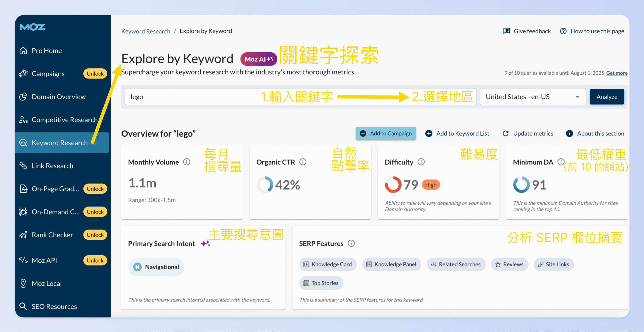The image size is (644, 332).
Task: Expand the Knowledge Panel SERP feature
Action: click(x=391, y=264)
